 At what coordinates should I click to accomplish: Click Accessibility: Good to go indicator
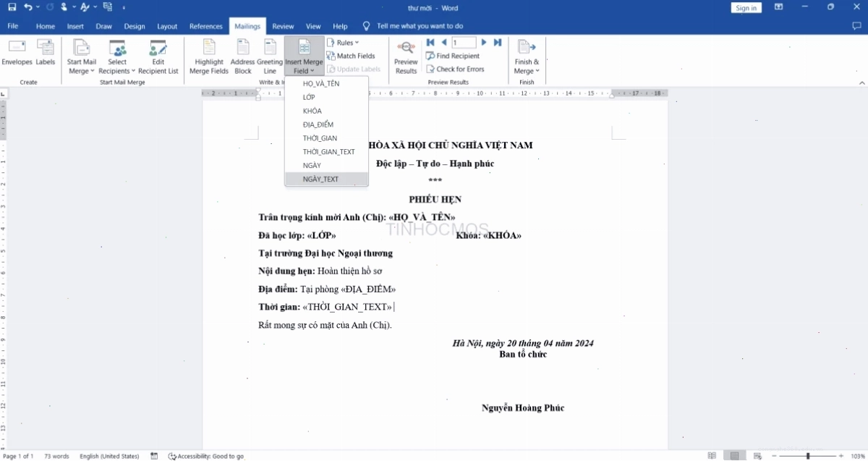(x=206, y=456)
